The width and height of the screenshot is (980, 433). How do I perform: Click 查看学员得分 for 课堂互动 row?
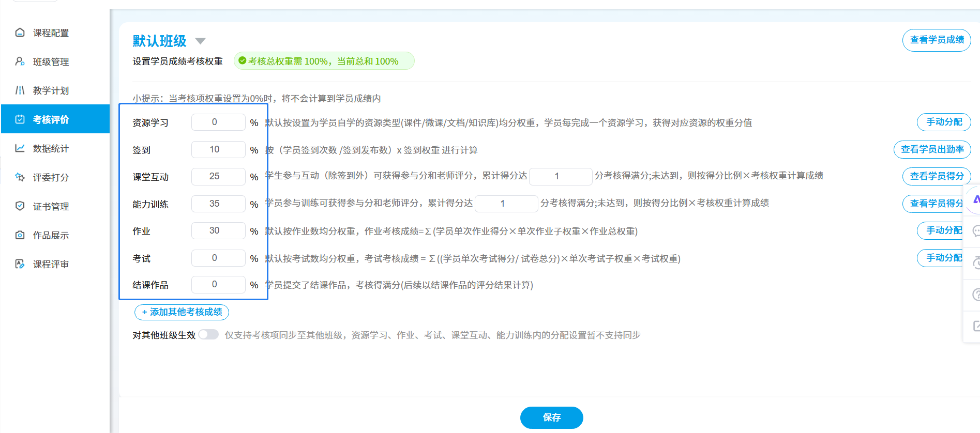pos(937,176)
